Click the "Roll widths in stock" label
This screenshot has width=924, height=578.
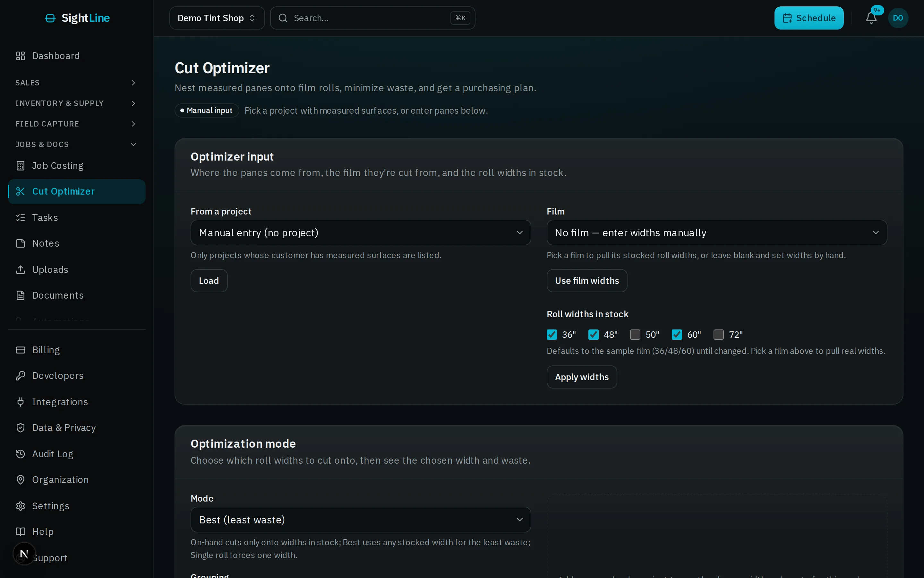pyautogui.click(x=587, y=314)
